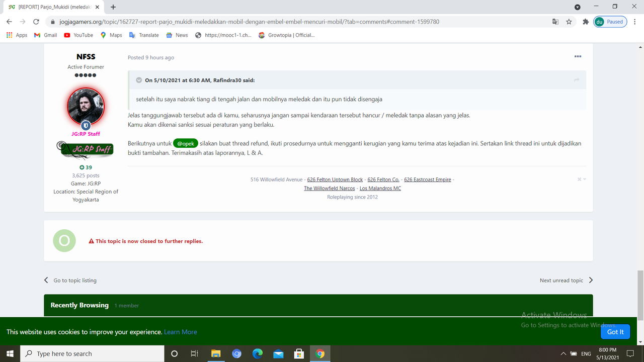Open Mail app from taskbar
This screenshot has height=362, width=644.
[278, 353]
